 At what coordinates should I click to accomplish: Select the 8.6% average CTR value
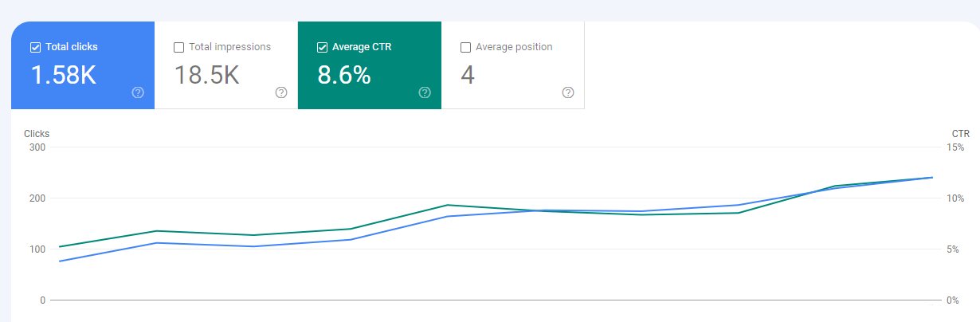coord(344,75)
